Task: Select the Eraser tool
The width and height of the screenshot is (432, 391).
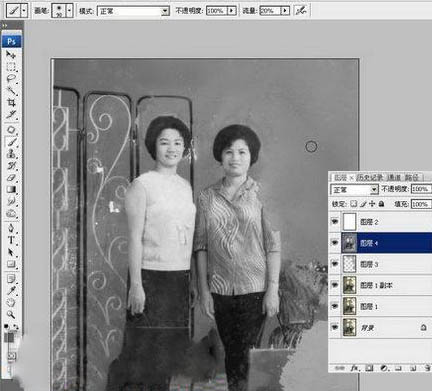Action: (11, 178)
